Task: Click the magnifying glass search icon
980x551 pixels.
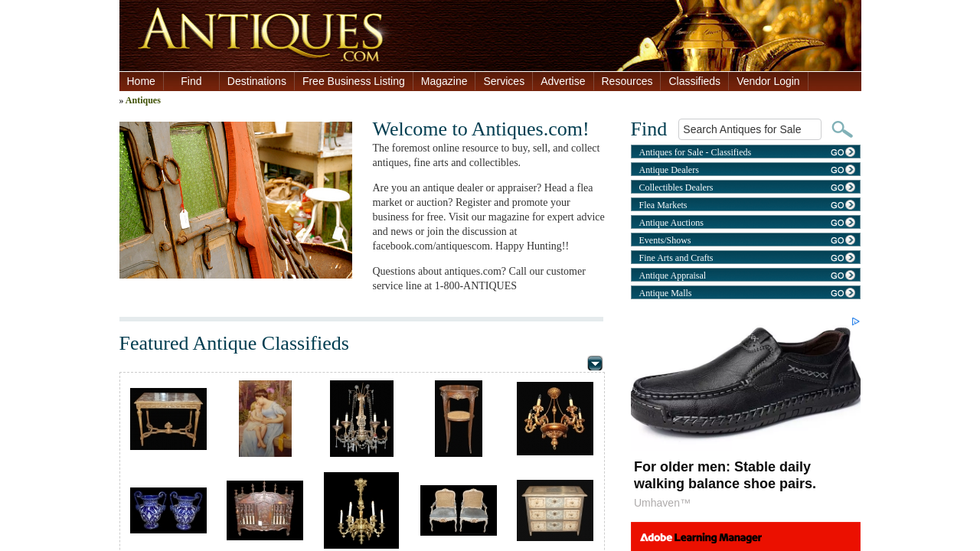Action: (x=841, y=129)
